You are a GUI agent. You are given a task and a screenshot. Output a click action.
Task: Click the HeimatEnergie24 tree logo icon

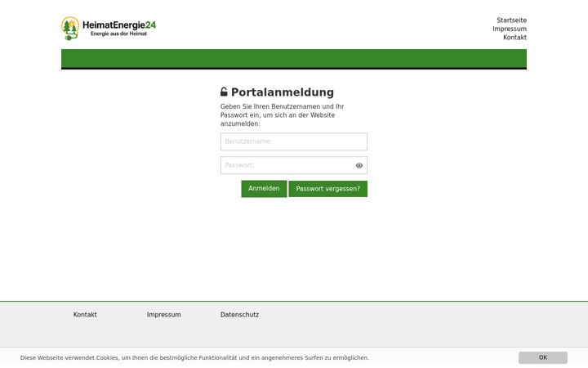[x=70, y=28]
